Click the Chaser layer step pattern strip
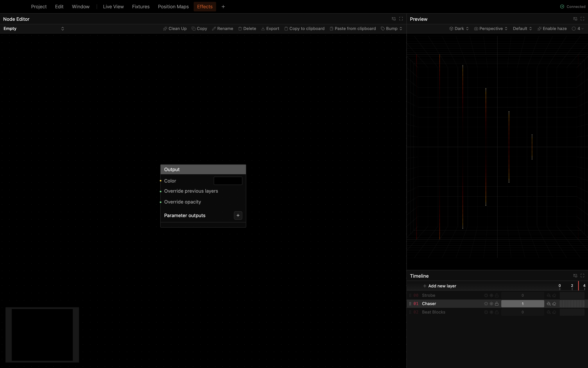Image resolution: width=588 pixels, height=368 pixels. pos(572,304)
